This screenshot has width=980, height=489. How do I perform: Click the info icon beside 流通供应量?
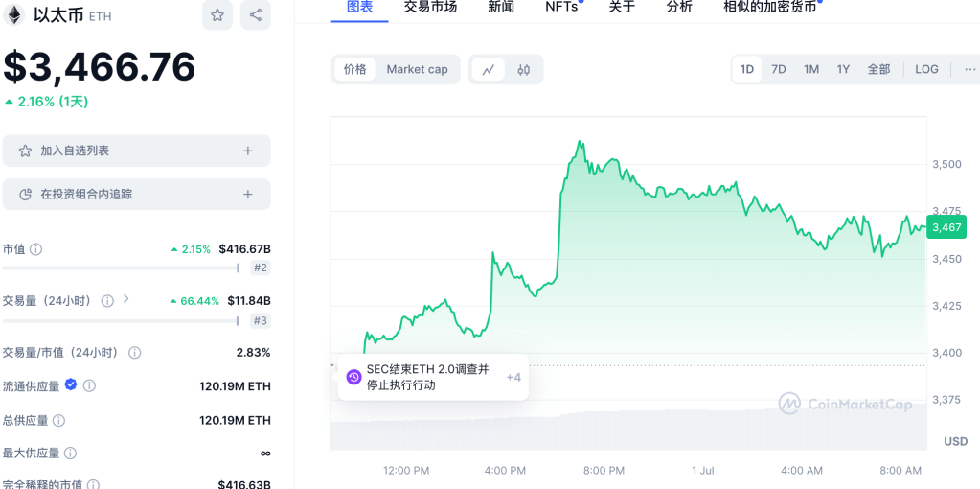coord(89,385)
